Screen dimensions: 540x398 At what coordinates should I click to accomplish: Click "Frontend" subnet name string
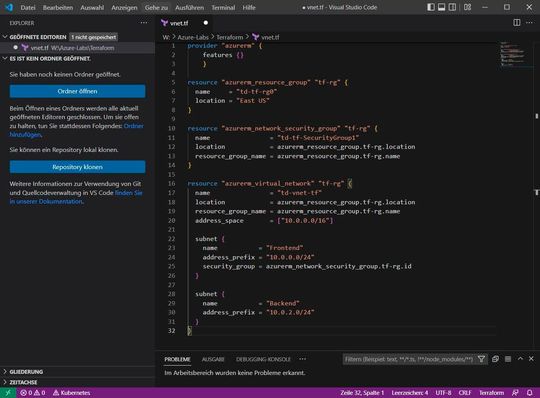pyautogui.click(x=284, y=248)
